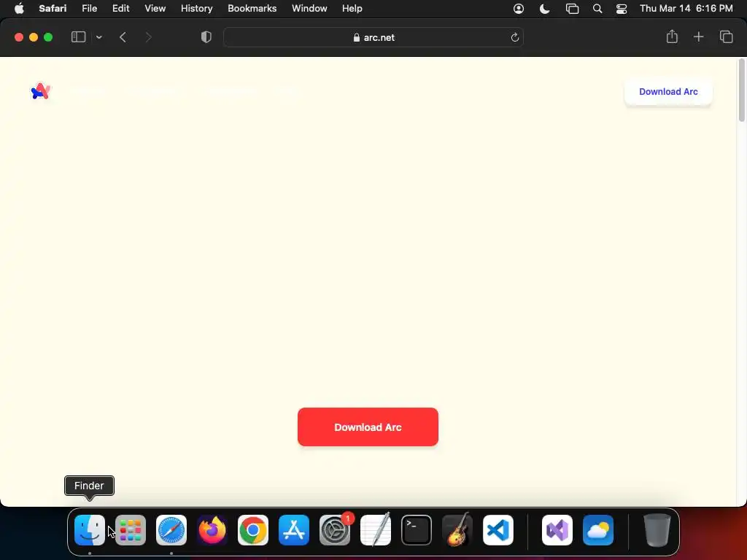Open the Window menu
747x560 pixels.
[x=309, y=9]
